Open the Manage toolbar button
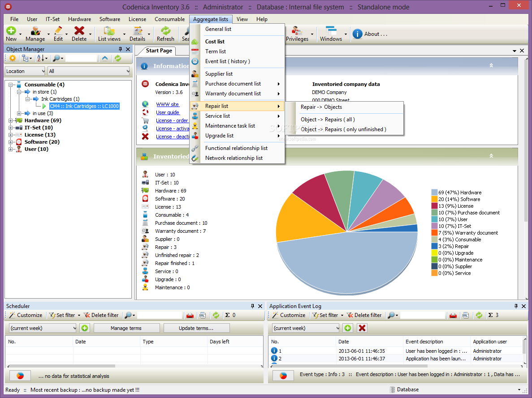532x398 pixels. coord(35,34)
